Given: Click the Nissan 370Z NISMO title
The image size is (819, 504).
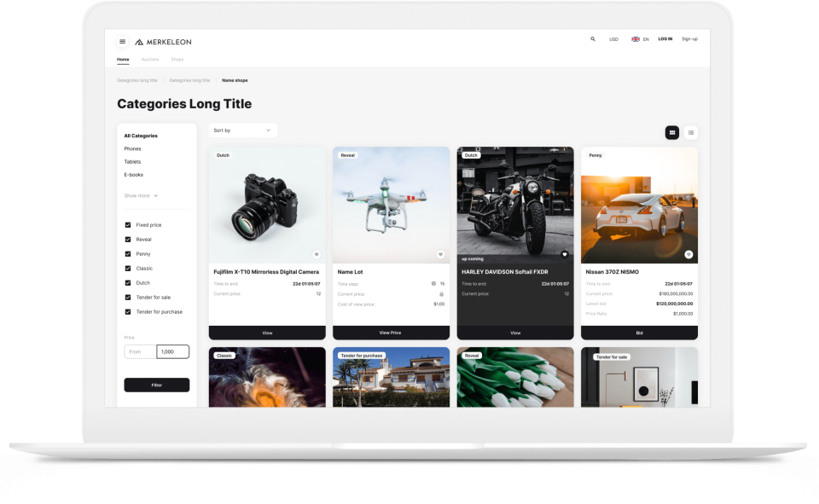Looking at the screenshot, I should click(613, 272).
